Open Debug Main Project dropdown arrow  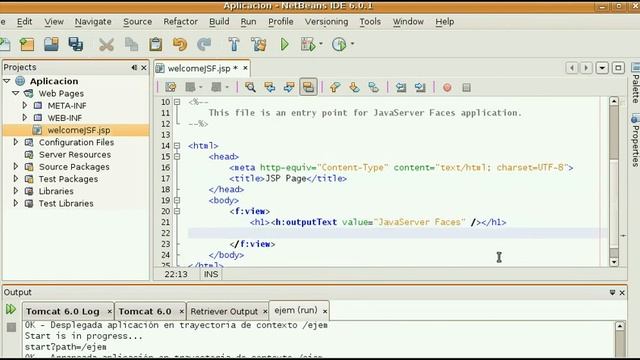(321, 44)
